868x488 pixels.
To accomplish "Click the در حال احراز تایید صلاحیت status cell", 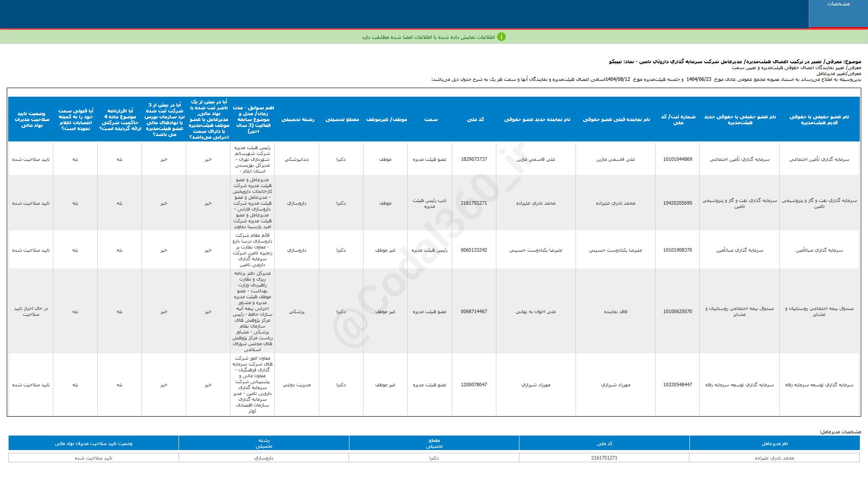I will [31, 311].
